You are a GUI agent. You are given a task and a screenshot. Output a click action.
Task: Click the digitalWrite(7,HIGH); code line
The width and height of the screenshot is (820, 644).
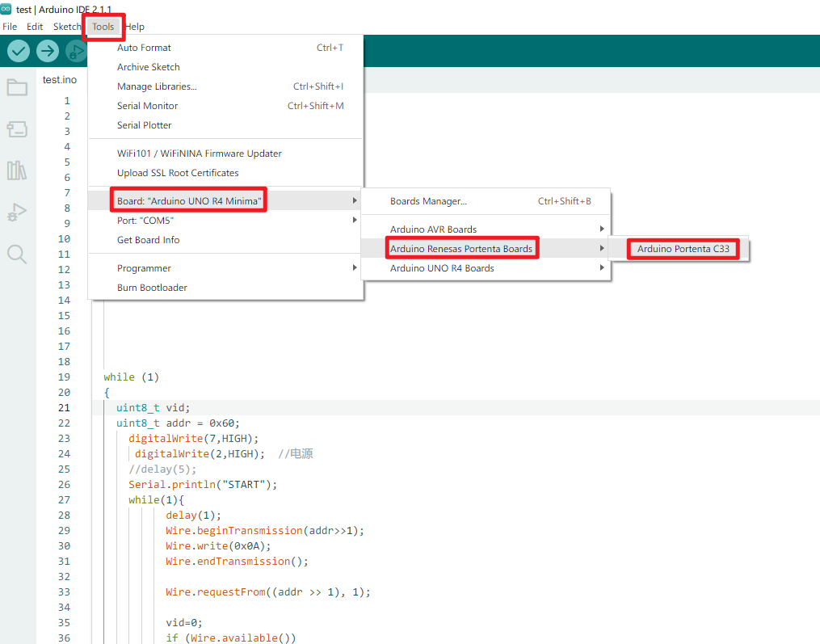click(x=194, y=439)
